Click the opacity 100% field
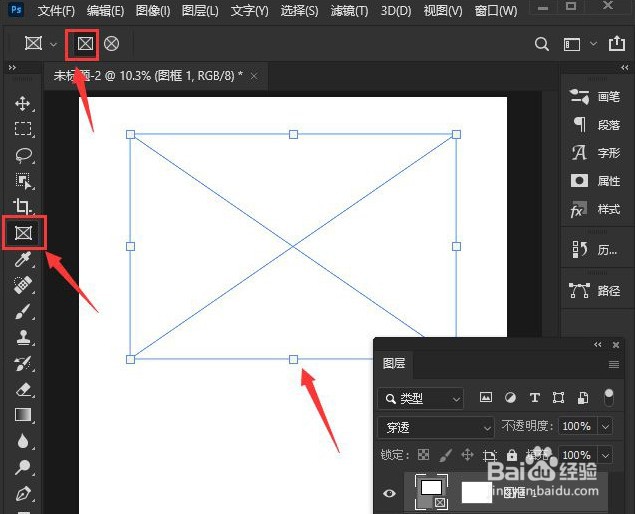This screenshot has height=514, width=635. tap(577, 427)
